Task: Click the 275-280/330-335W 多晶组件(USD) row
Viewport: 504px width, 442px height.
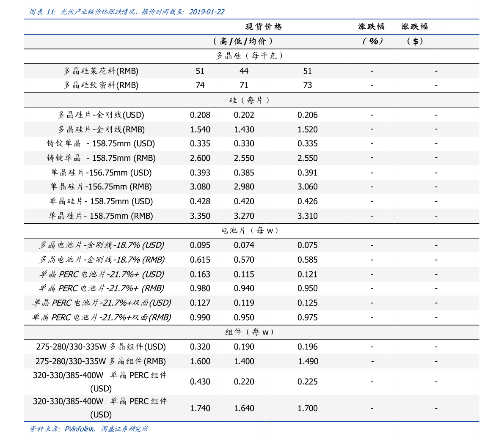Action: (101, 346)
